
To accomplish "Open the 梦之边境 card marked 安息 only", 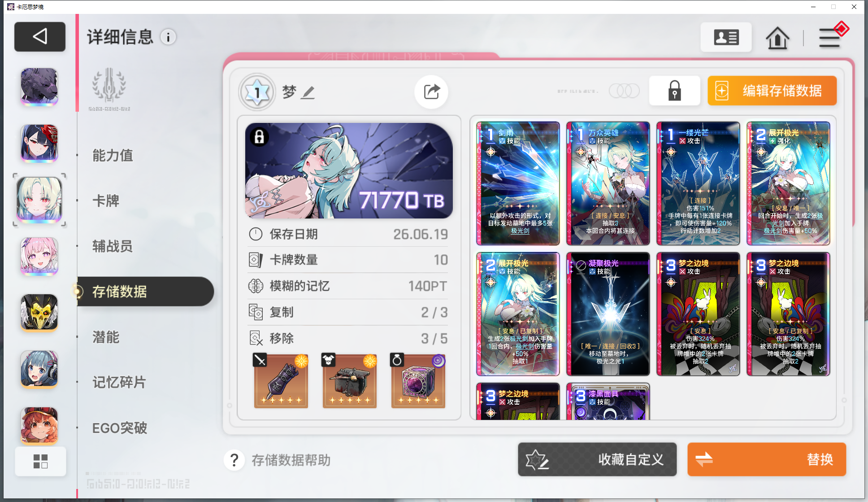I will tap(698, 314).
